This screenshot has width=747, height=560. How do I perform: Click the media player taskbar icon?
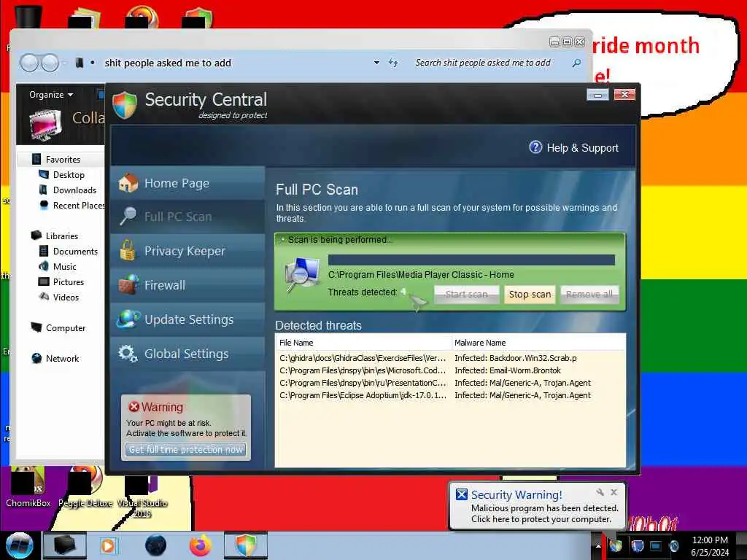[108, 545]
